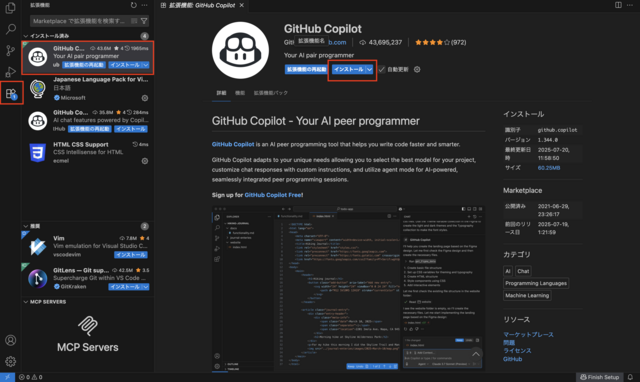Click the large GitHub Copilot logo
640x382 pixels.
point(240,50)
